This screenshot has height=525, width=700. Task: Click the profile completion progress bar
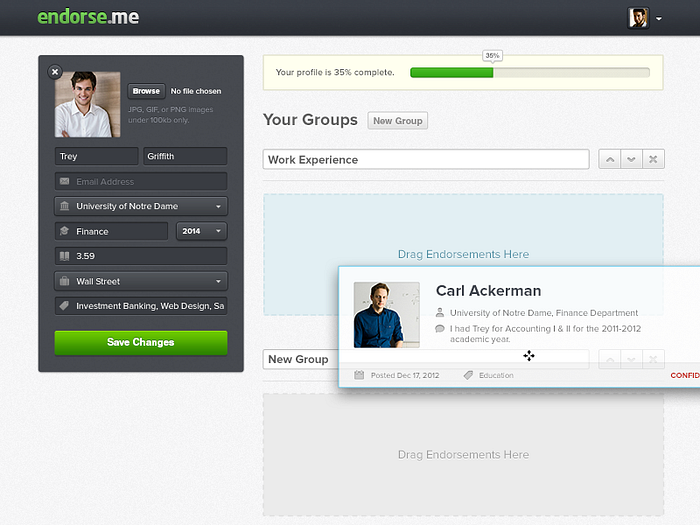point(530,73)
